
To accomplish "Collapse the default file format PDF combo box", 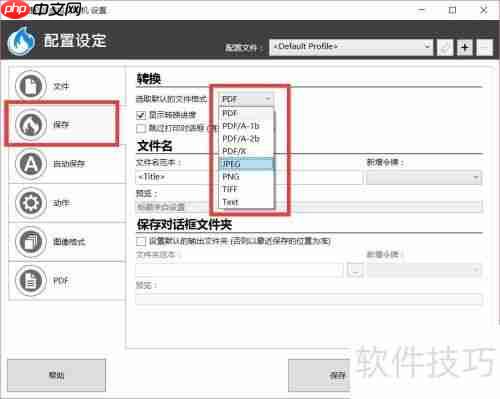I will tap(246, 99).
